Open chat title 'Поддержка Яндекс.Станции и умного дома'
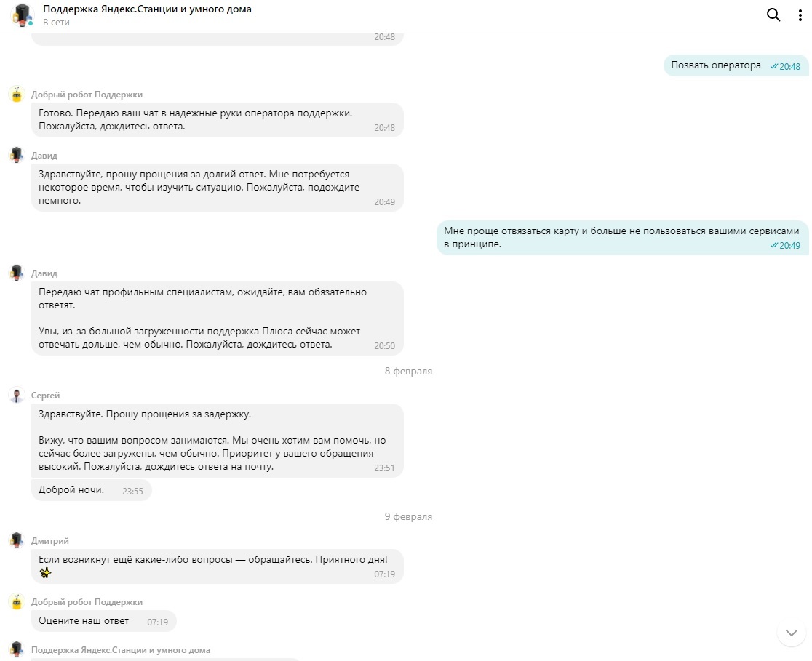 [x=147, y=9]
